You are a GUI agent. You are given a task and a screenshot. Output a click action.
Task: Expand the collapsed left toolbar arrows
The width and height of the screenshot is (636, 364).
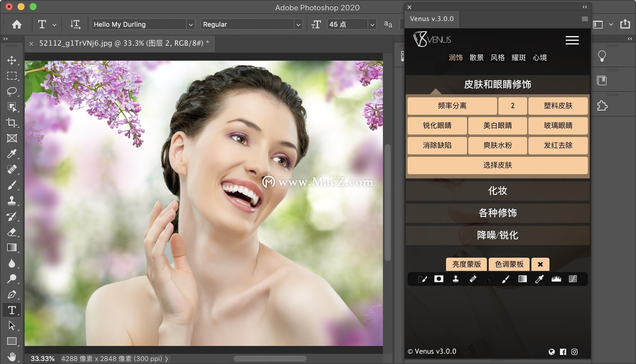coord(5,39)
